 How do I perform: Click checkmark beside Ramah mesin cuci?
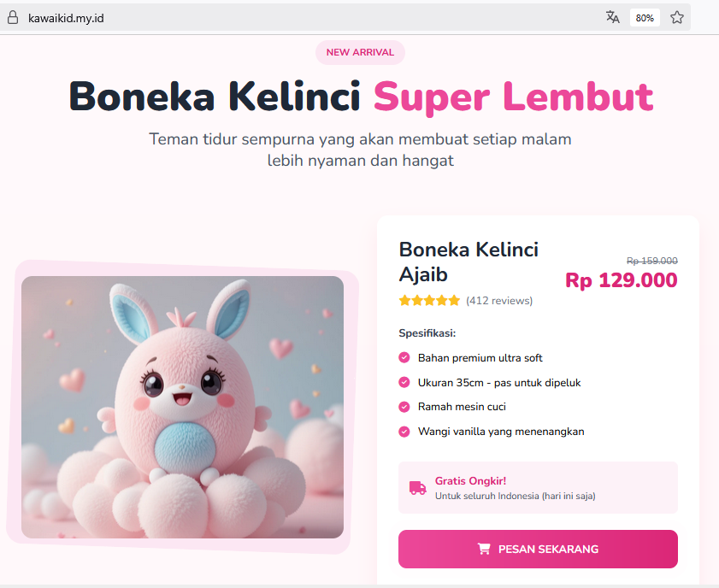click(404, 408)
